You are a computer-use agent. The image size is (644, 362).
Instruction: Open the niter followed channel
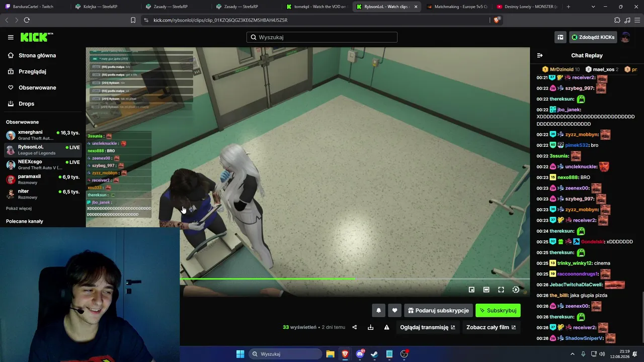coord(43,194)
